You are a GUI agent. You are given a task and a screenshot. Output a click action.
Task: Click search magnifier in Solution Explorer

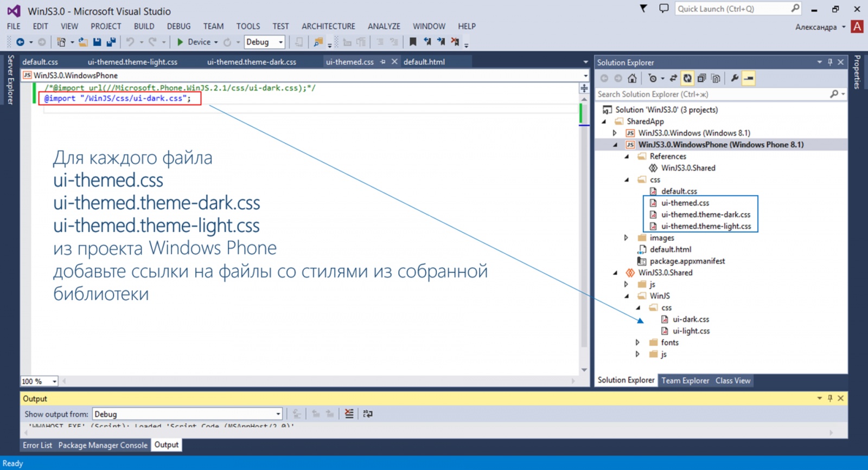point(834,94)
